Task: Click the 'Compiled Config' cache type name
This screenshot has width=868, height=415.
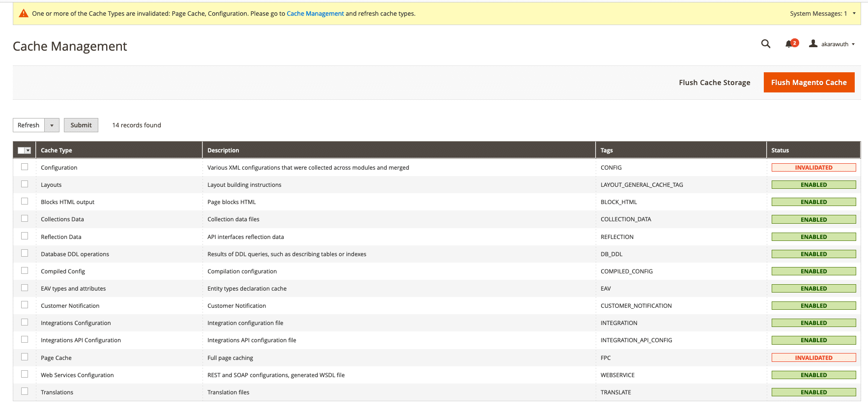Action: click(63, 271)
